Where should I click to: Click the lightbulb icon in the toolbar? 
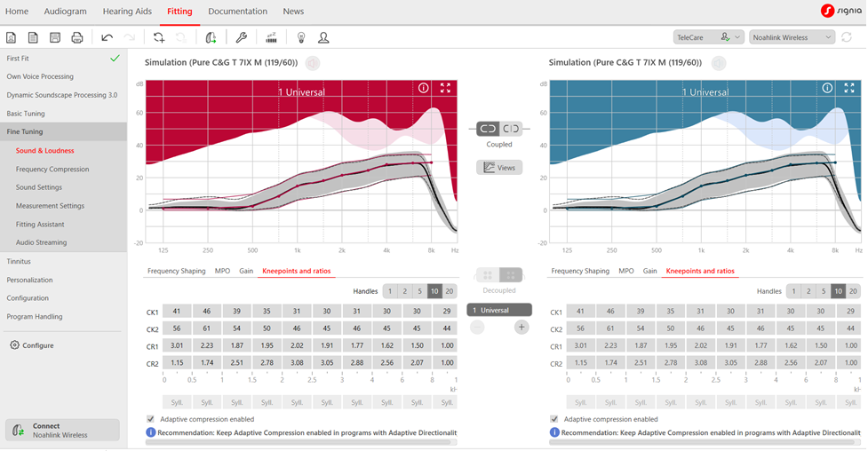[301, 37]
